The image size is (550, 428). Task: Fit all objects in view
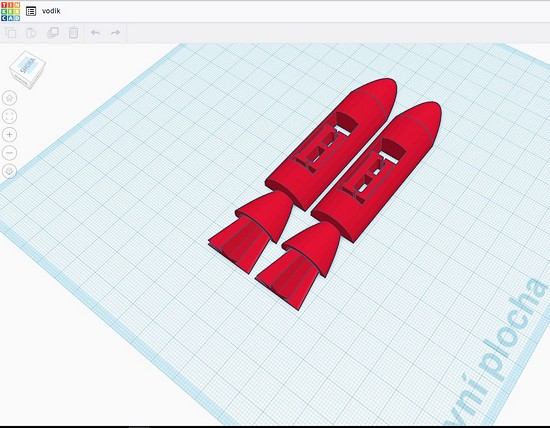pos(9,116)
